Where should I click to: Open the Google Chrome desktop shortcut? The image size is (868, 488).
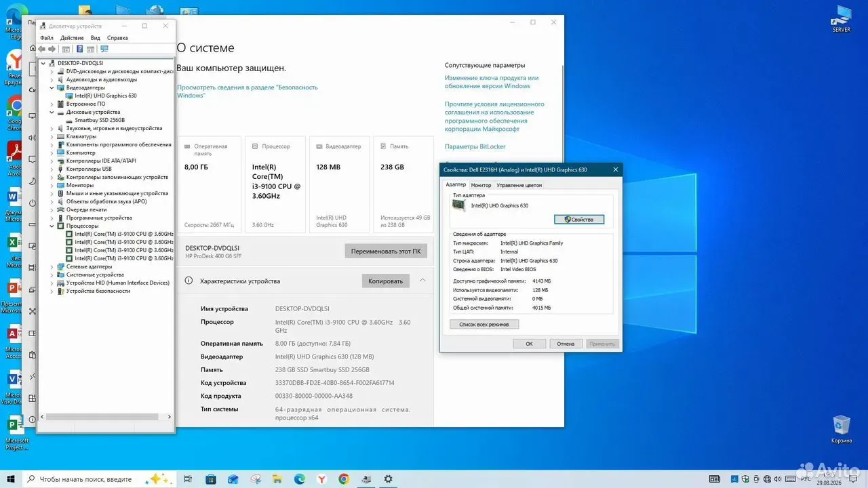(14, 112)
